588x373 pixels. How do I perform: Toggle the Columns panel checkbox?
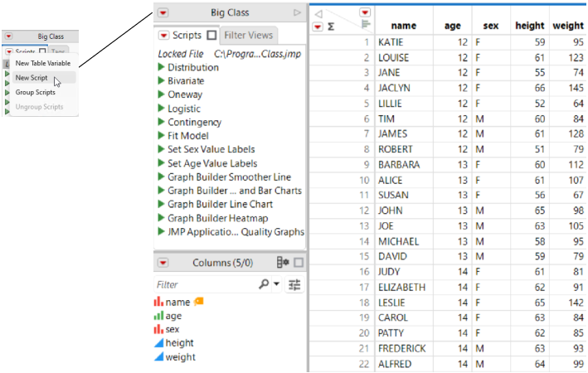[x=299, y=263]
